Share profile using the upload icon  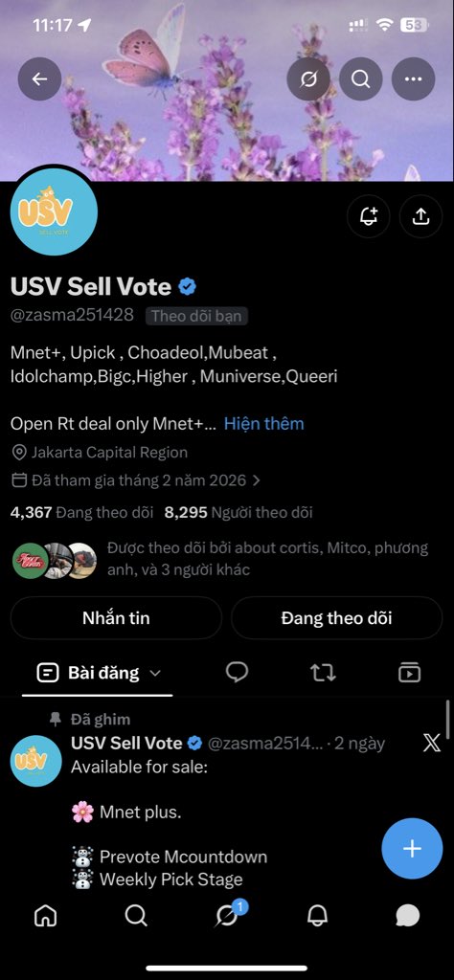pos(421,216)
